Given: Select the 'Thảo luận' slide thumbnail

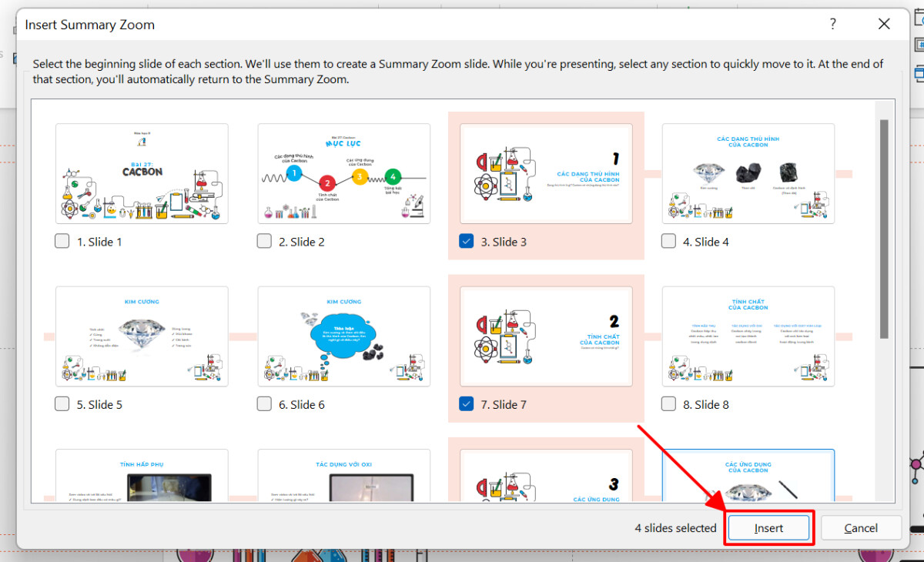Looking at the screenshot, I should (343, 336).
